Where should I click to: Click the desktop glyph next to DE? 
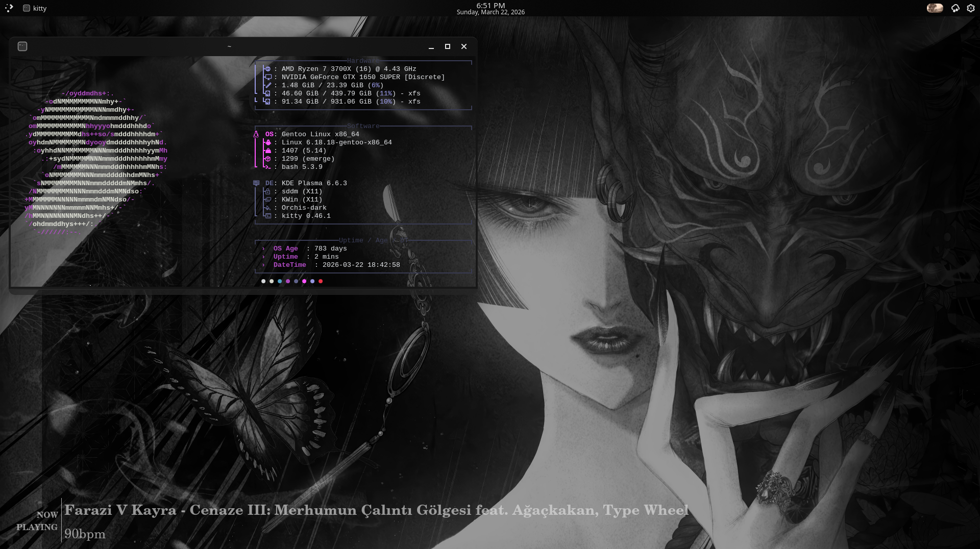pyautogui.click(x=256, y=183)
